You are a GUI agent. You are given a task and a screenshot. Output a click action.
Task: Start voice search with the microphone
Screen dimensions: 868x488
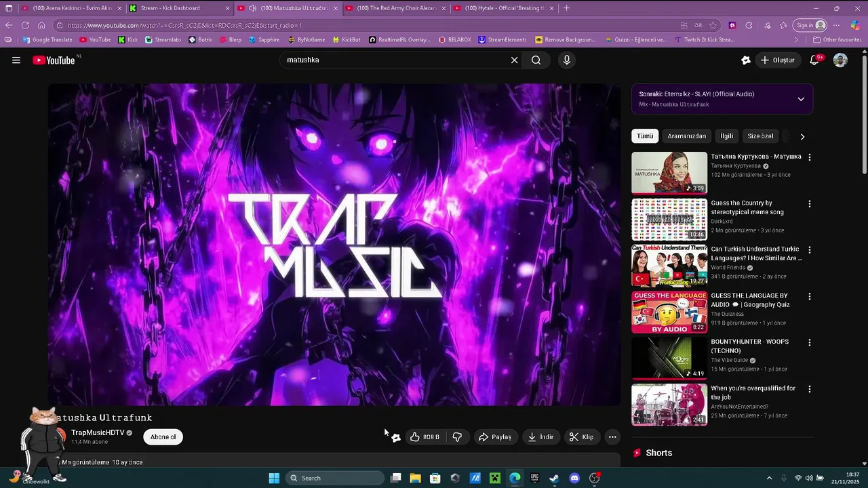tap(567, 60)
